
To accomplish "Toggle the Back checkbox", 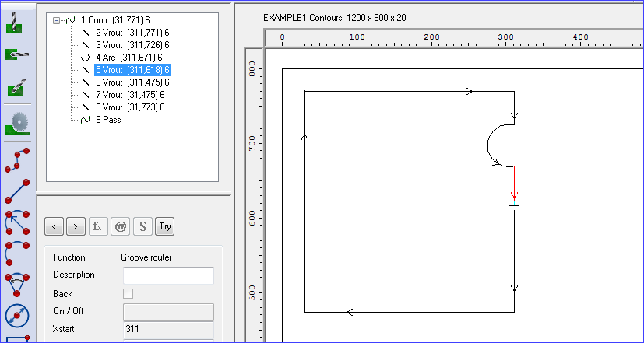I will (x=128, y=294).
